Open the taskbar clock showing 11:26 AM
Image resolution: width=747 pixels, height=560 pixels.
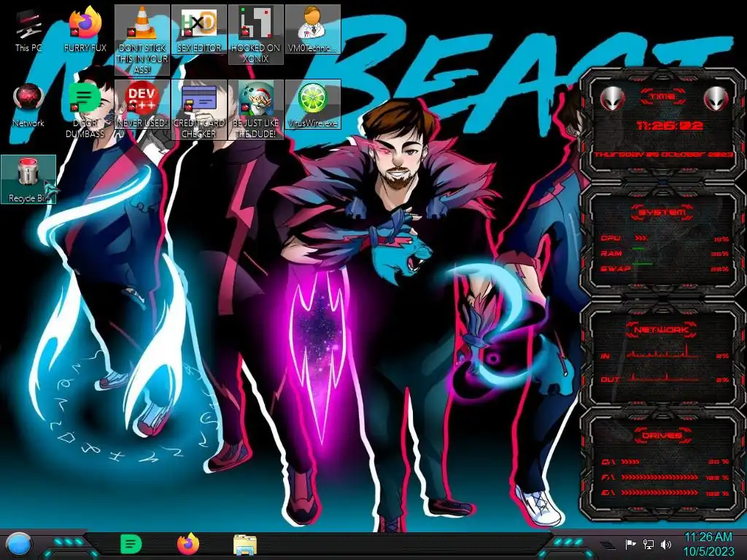[708, 544]
